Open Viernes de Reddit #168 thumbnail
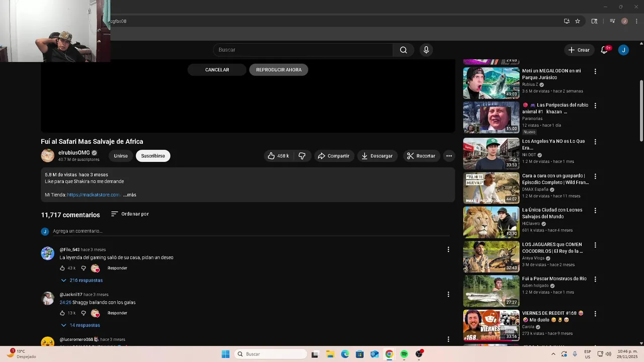The width and height of the screenshot is (644, 362). click(491, 325)
